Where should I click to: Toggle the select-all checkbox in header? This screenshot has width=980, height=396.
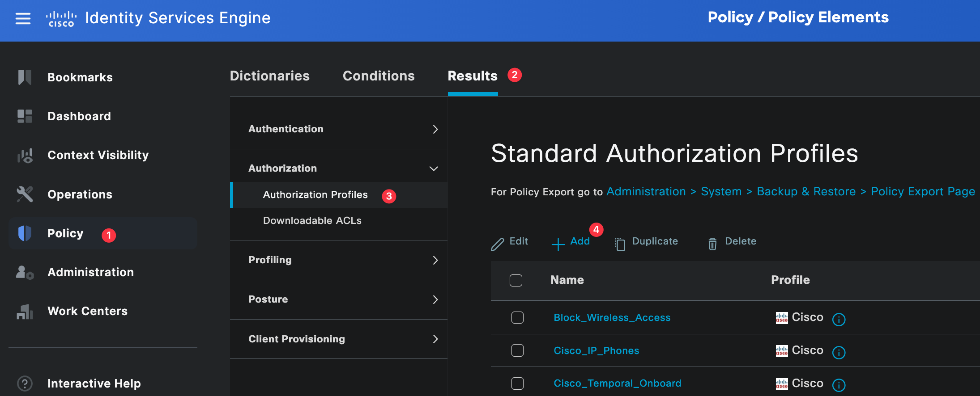(516, 280)
